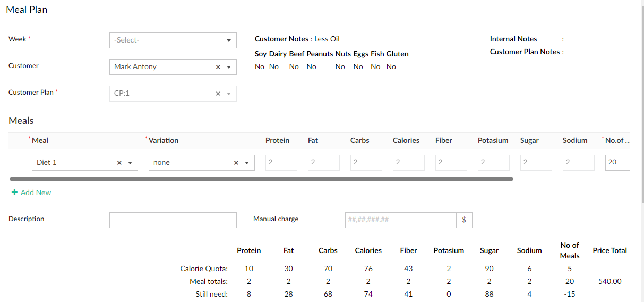Click the Meals table horizontal scrollbar
This screenshot has height=302, width=644.
(x=261, y=179)
